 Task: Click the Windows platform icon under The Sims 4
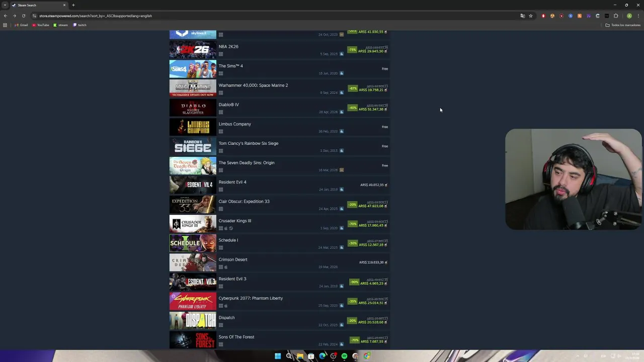(221, 73)
